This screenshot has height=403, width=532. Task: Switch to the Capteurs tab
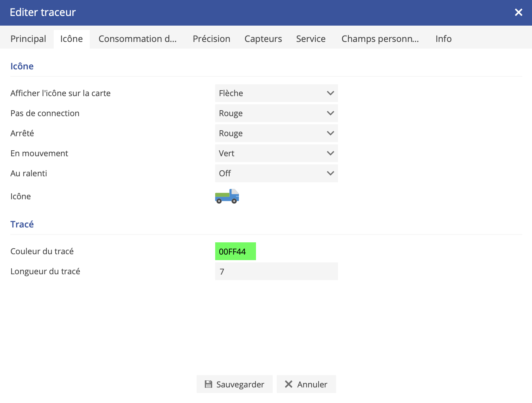tap(263, 39)
